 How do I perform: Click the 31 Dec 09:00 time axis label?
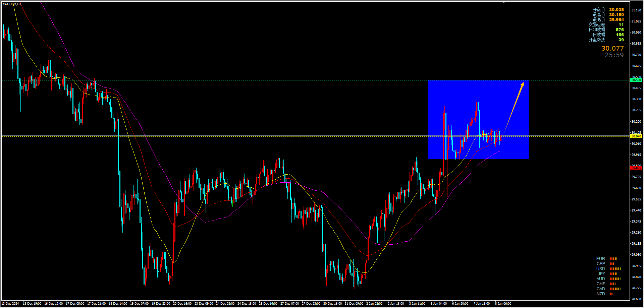pyautogui.click(x=354, y=304)
